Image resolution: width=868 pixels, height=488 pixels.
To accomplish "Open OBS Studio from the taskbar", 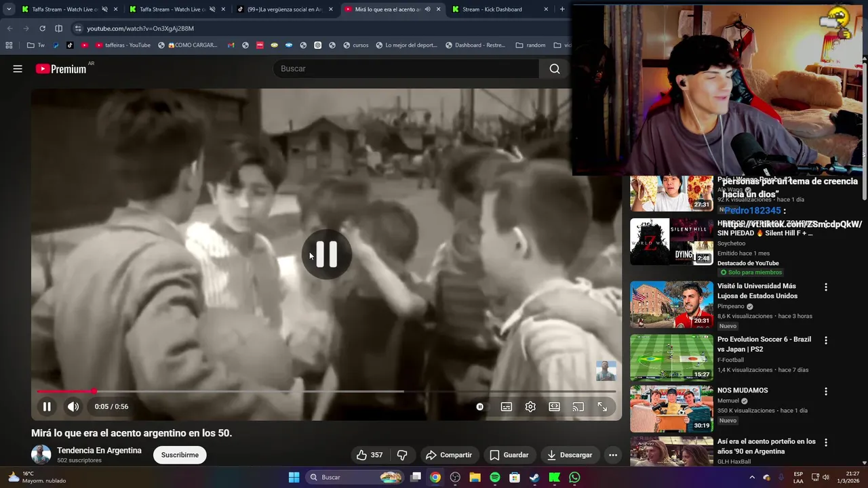I will click(455, 477).
